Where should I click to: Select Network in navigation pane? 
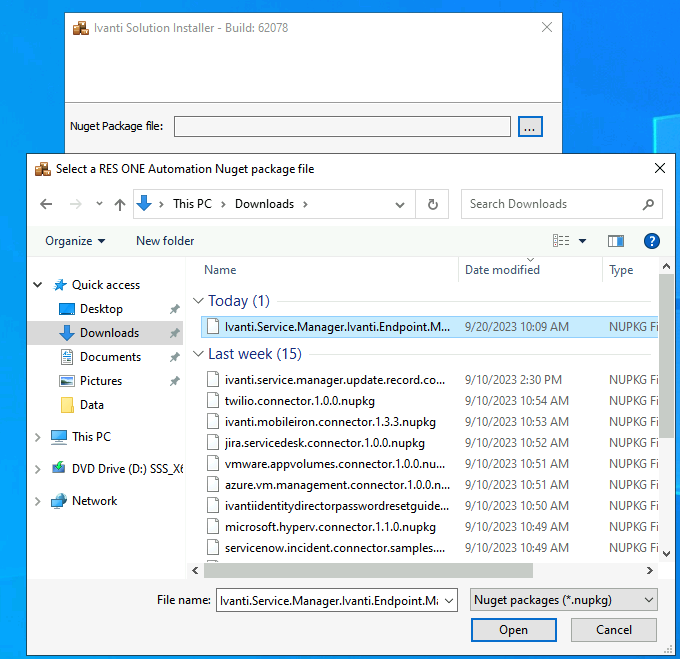point(94,501)
